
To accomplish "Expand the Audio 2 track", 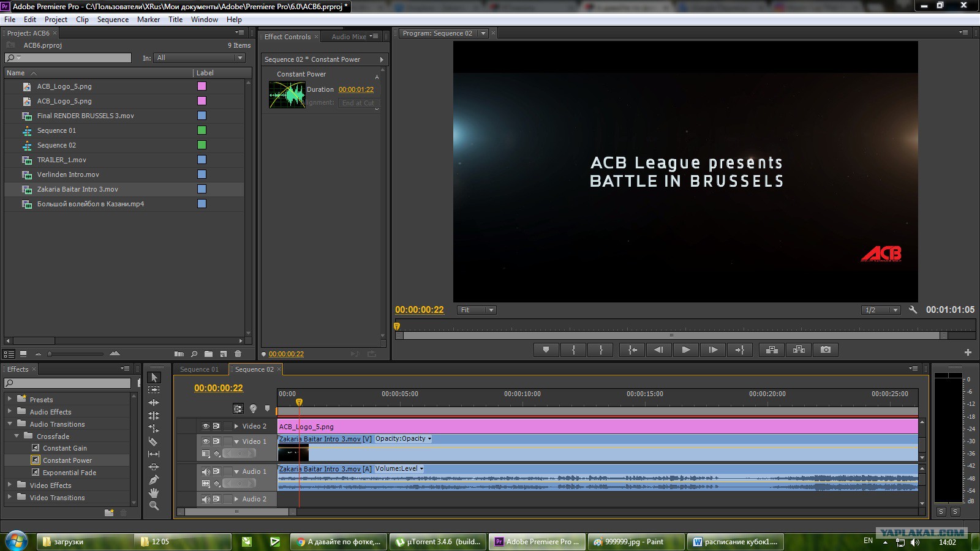I will click(x=236, y=499).
